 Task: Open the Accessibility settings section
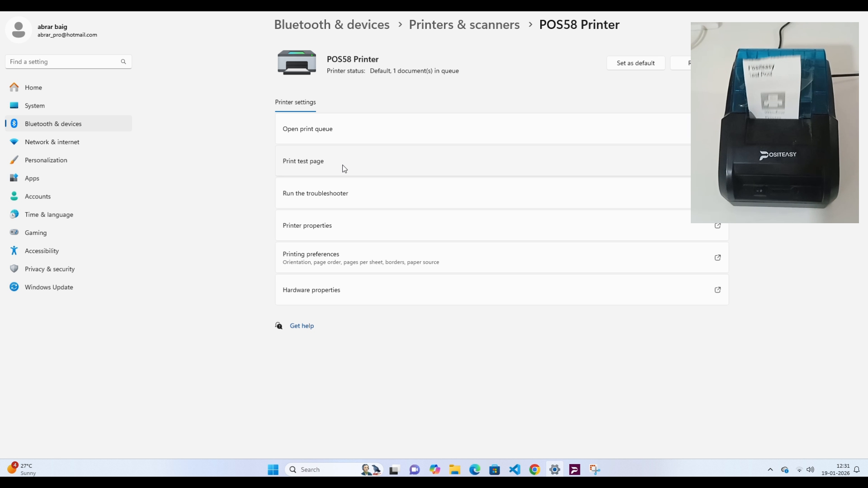click(x=42, y=251)
